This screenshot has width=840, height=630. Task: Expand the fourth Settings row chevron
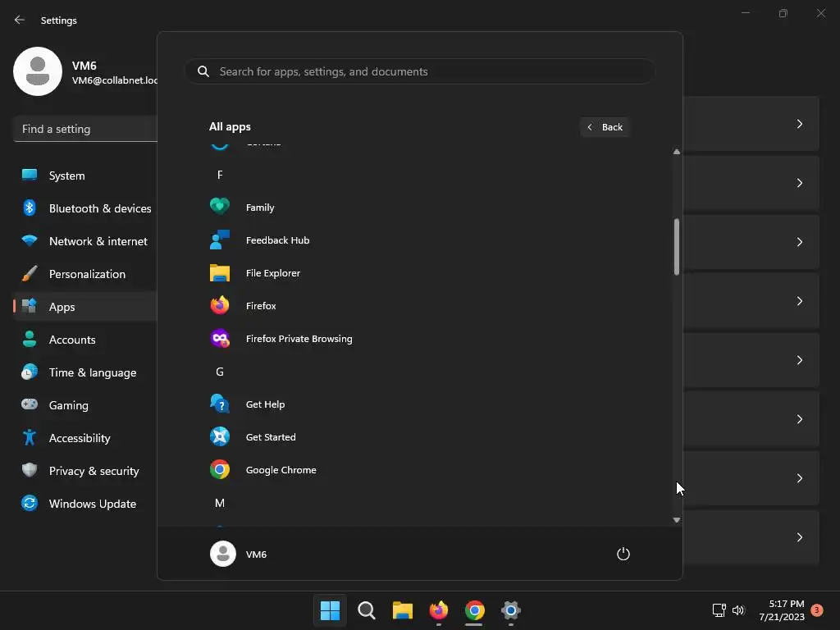click(x=799, y=301)
